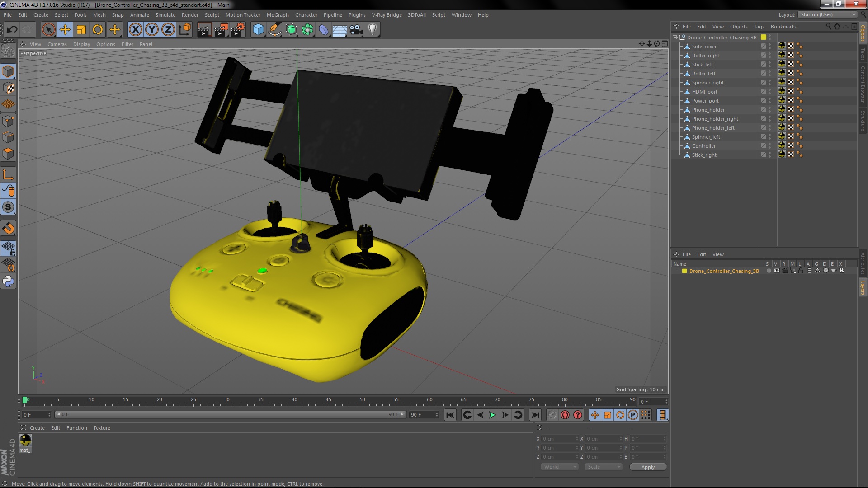Image resolution: width=868 pixels, height=488 pixels.
Task: Add a Cube primitive object
Action: click(258, 30)
